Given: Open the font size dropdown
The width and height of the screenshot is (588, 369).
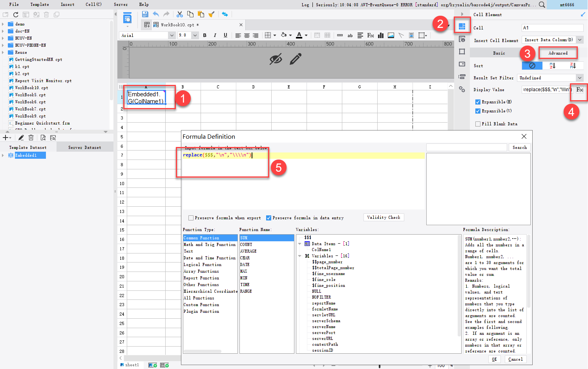Looking at the screenshot, I should tap(195, 35).
